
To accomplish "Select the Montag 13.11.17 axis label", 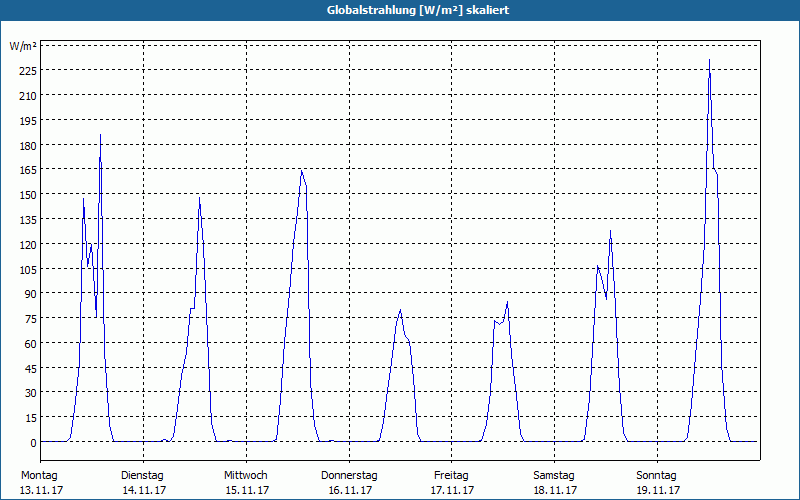I will (41, 483).
